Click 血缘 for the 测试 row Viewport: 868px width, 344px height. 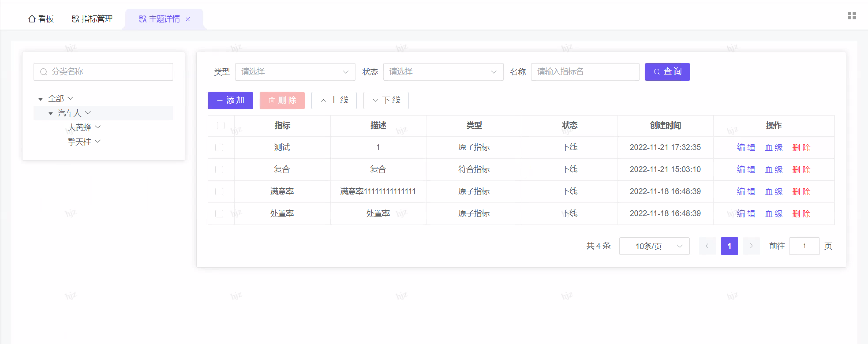pyautogui.click(x=773, y=148)
